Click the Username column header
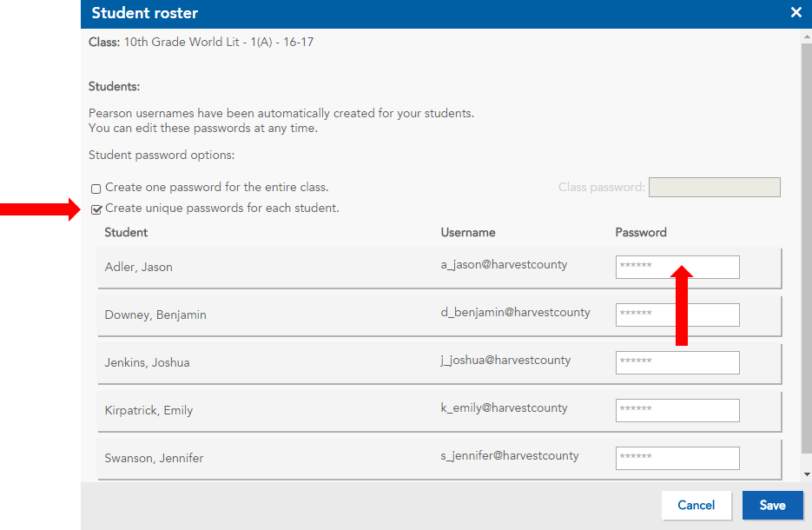The height and width of the screenshot is (530, 812). point(467,232)
